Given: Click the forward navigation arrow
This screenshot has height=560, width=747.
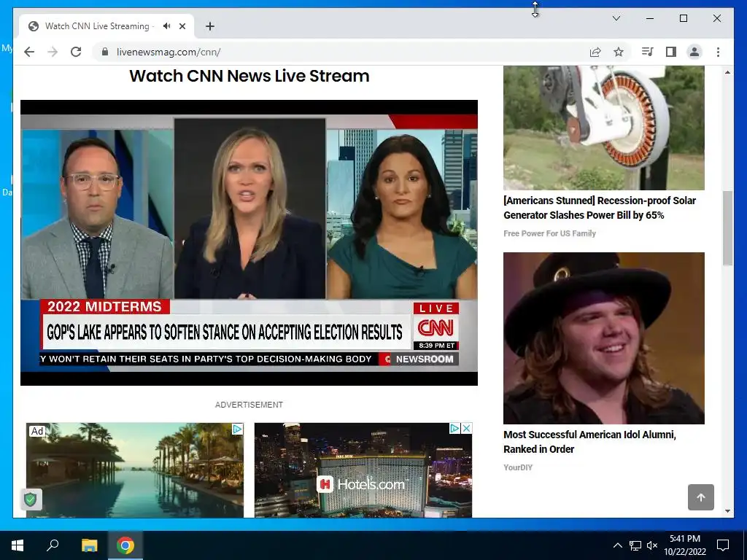Looking at the screenshot, I should tap(53, 52).
